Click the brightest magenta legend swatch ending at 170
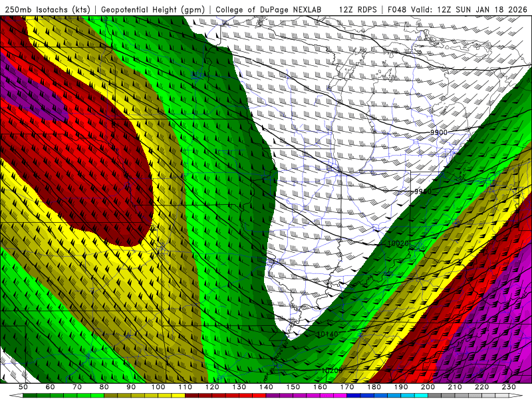 click(340, 395)
